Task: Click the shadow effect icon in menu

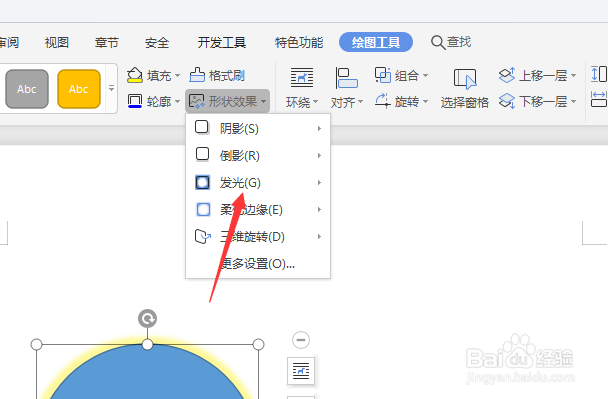Action: (x=202, y=128)
